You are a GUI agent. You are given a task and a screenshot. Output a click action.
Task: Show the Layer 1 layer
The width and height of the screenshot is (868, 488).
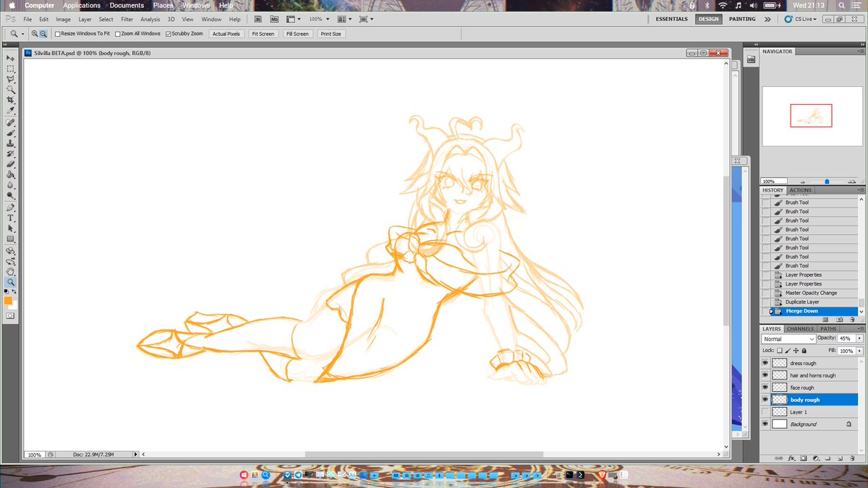pos(765,411)
